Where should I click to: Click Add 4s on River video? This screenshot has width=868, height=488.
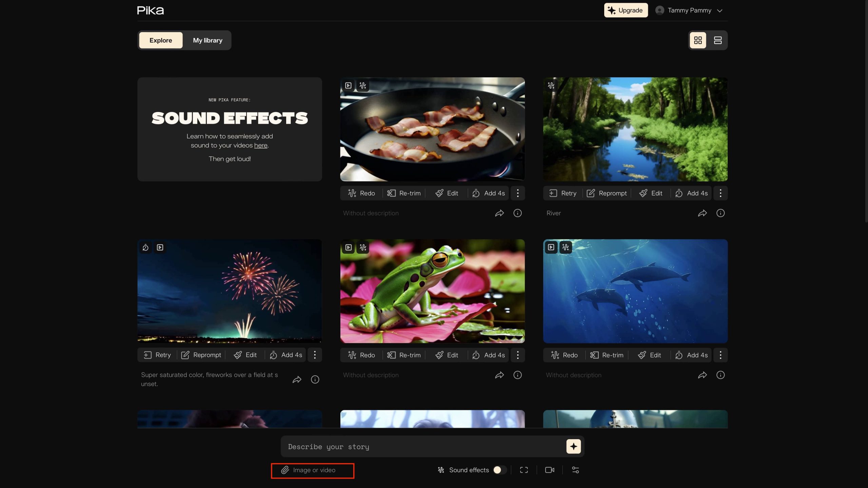691,193
